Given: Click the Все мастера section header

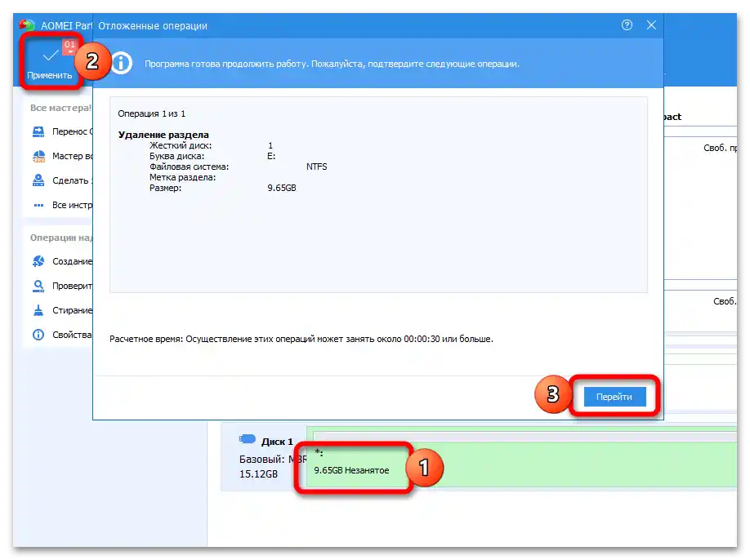Looking at the screenshot, I should click(x=60, y=108).
